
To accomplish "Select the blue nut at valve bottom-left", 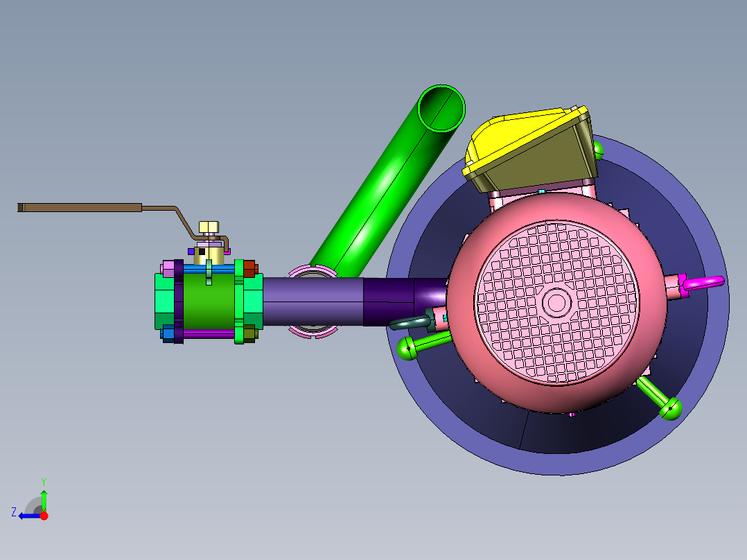I will pos(168,333).
